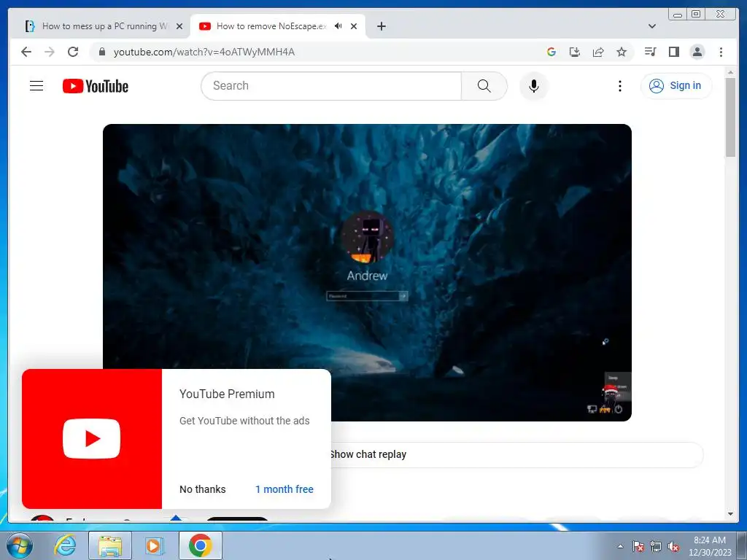Open the YouTube hamburger guide menu
Image resolution: width=747 pixels, height=560 pixels.
[x=36, y=86]
